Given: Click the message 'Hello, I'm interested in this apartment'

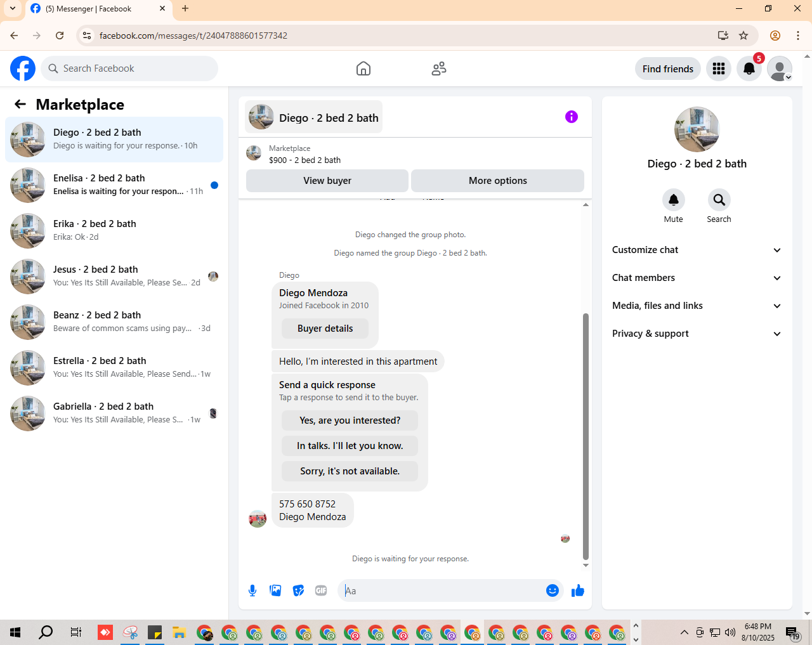Looking at the screenshot, I should click(358, 362).
